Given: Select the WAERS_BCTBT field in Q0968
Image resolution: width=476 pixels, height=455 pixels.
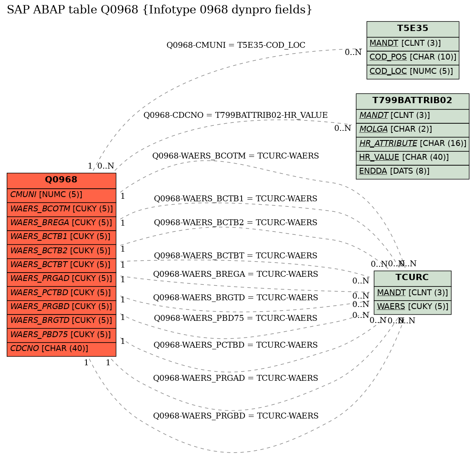Looking at the screenshot, I should coord(61,265).
